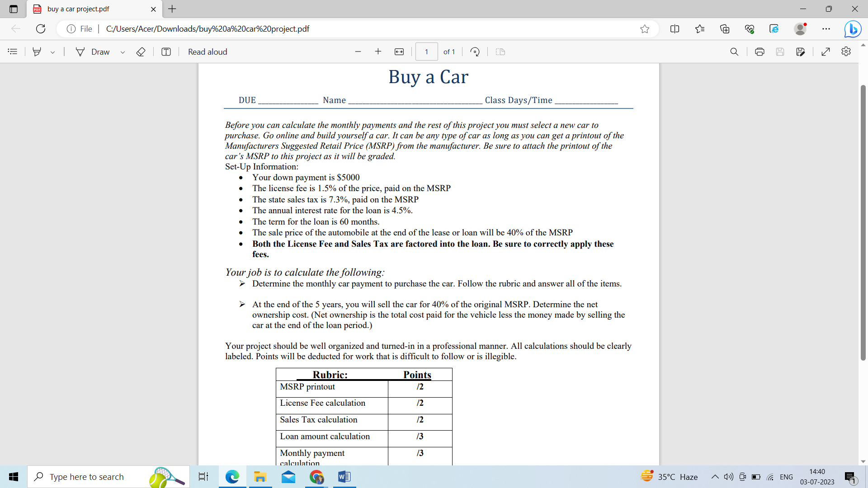Viewport: 868px width, 488px height.
Task: Rotate the PDF page
Action: pos(475,52)
